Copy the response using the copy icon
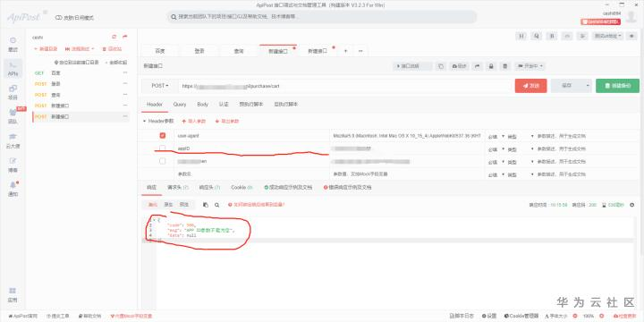Image resolution: width=644 pixels, height=322 pixels. coord(206,205)
